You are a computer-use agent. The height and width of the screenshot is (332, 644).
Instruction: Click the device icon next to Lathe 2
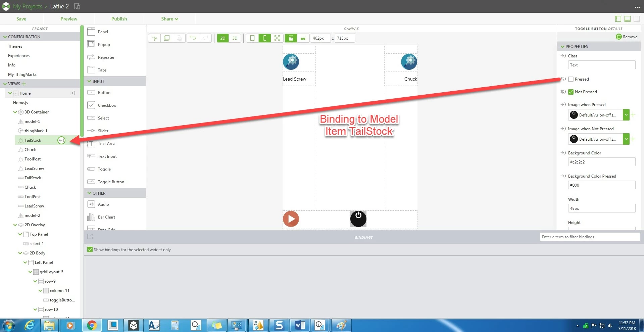77,6
